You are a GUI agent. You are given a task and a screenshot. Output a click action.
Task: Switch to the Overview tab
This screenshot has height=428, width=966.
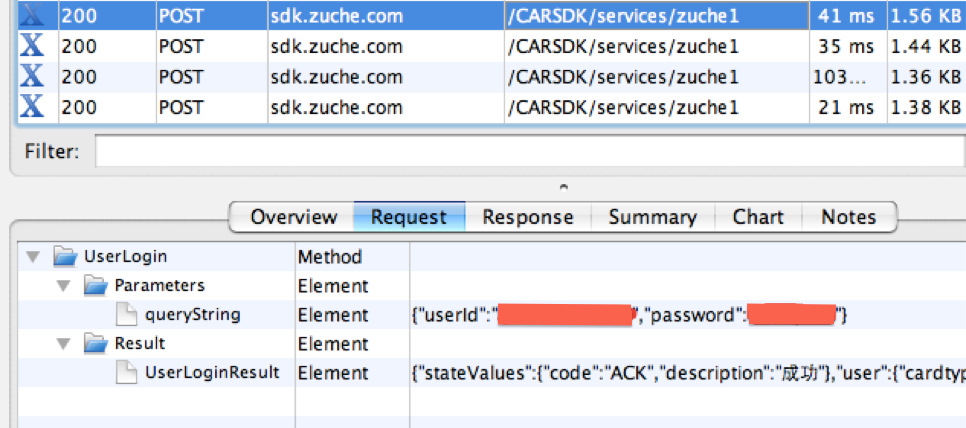(x=293, y=217)
